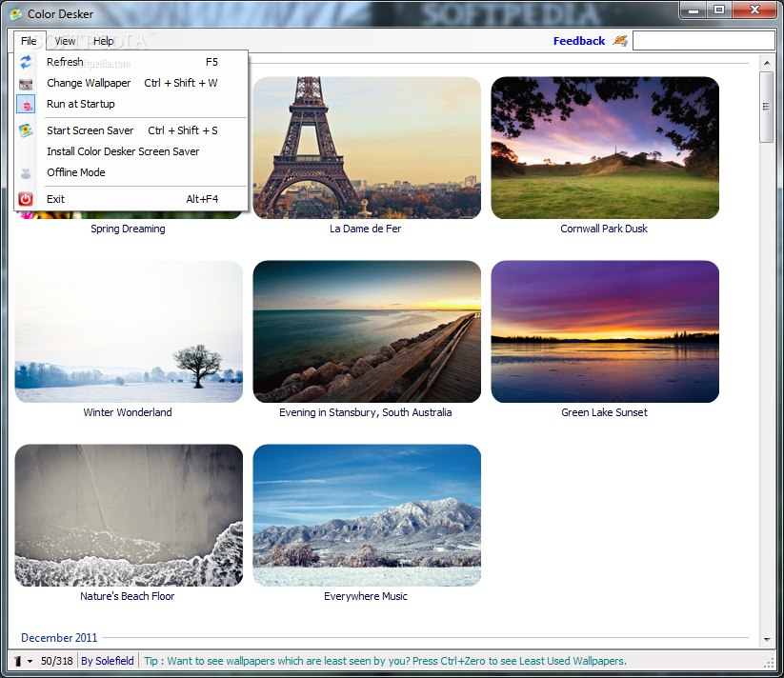Click the Spring Dreaming caption
Screen dimensions: 784x678
click(128, 229)
